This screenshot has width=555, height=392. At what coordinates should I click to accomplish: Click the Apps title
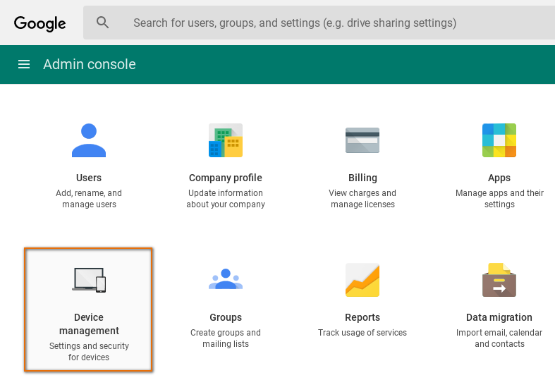(x=499, y=178)
